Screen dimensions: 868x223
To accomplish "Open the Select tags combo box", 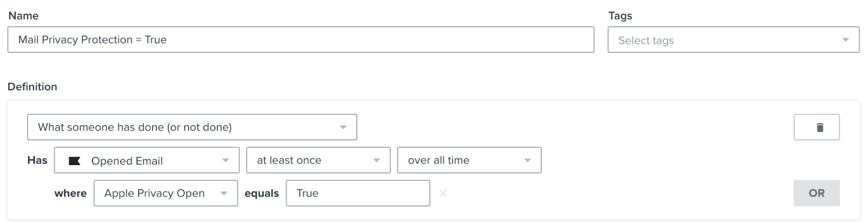I will (x=733, y=40).
